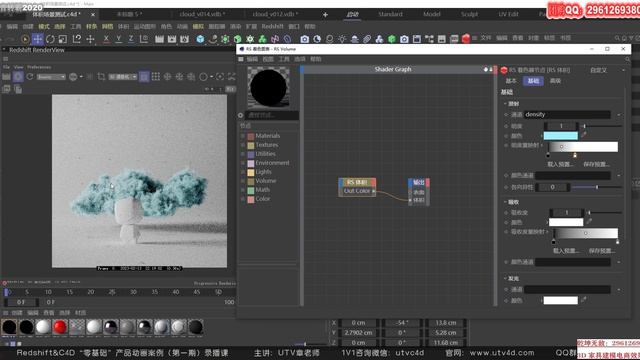Click the light bulb icon

342,39
